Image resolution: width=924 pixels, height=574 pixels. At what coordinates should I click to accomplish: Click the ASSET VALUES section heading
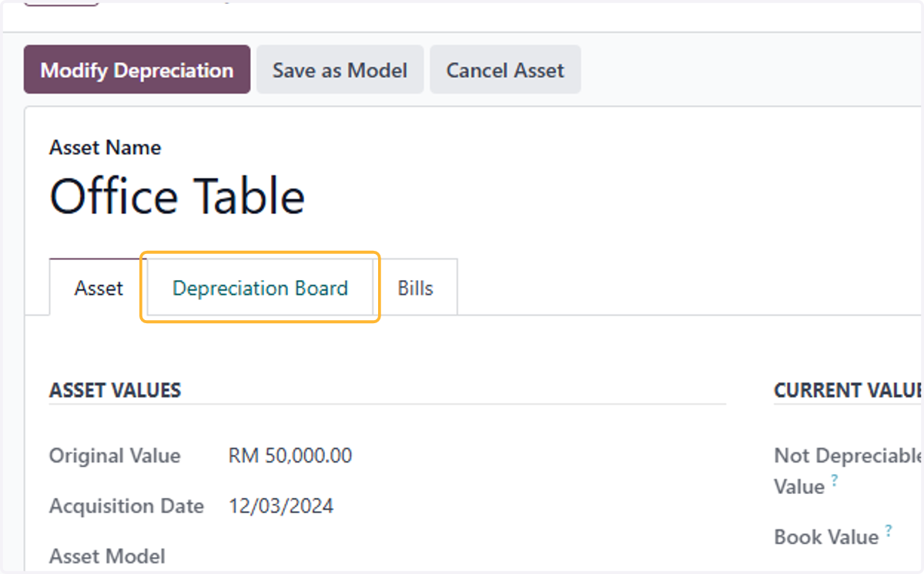(115, 390)
